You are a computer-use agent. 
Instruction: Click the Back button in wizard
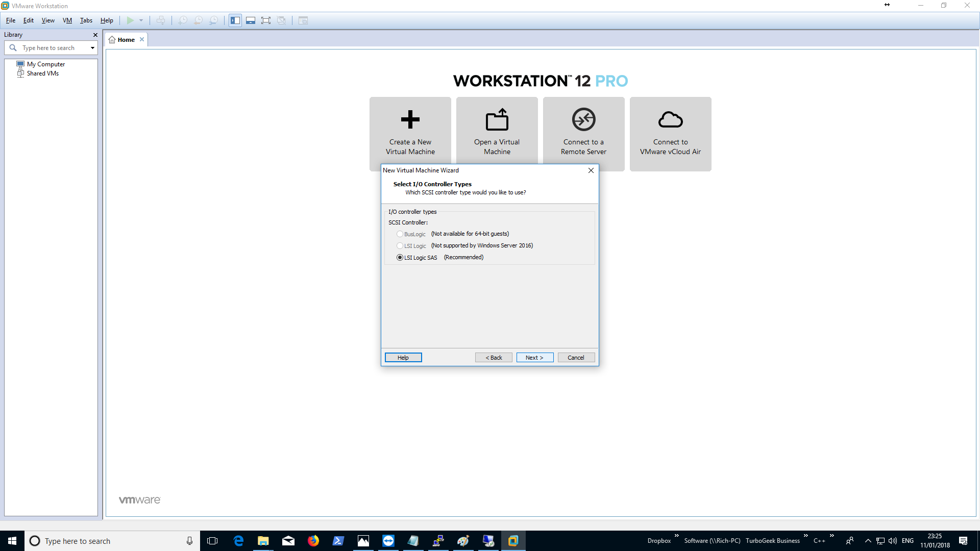(494, 358)
